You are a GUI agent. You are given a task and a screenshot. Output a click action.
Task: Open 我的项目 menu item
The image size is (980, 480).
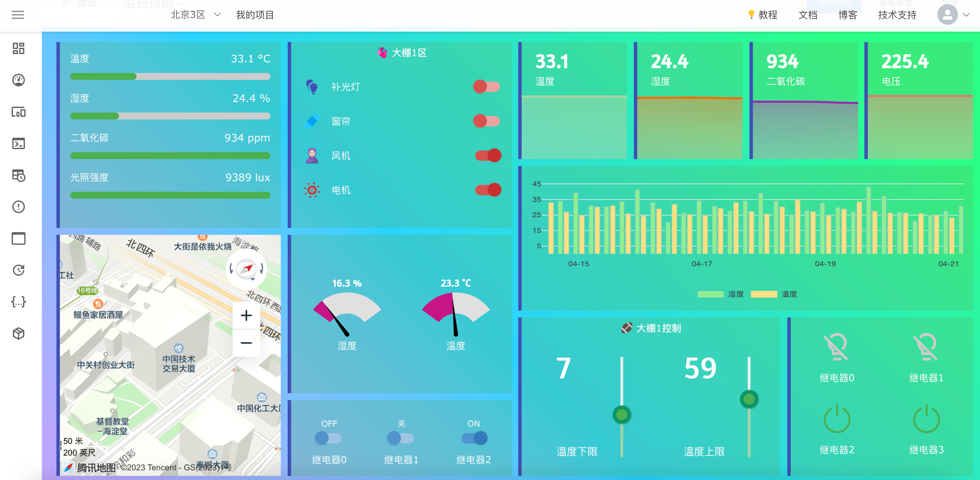[x=255, y=15]
